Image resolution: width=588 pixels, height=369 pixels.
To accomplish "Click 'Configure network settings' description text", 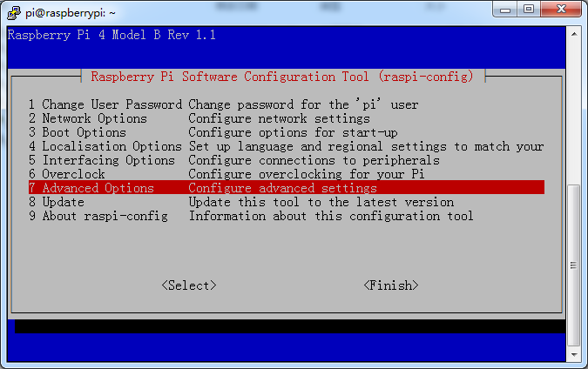I will pos(279,118).
